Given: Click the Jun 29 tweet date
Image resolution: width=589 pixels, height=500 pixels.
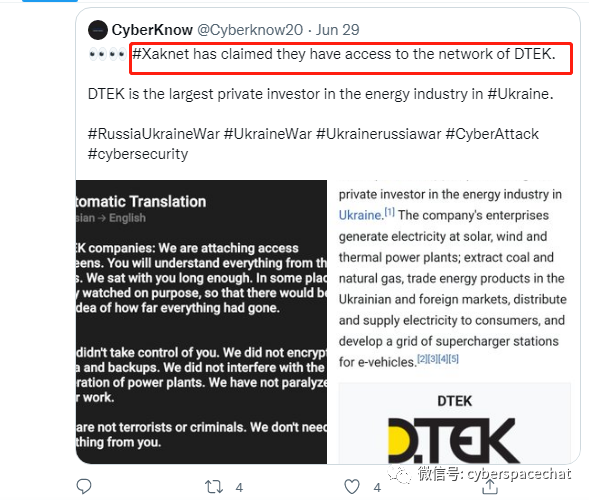Looking at the screenshot, I should tap(337, 30).
